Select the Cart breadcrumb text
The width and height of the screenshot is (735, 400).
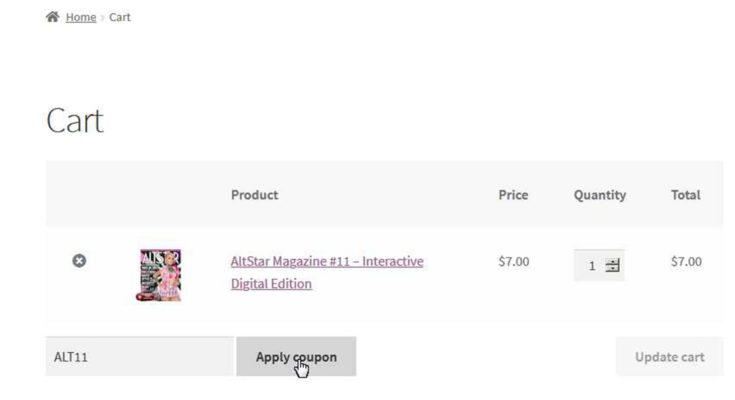point(120,17)
